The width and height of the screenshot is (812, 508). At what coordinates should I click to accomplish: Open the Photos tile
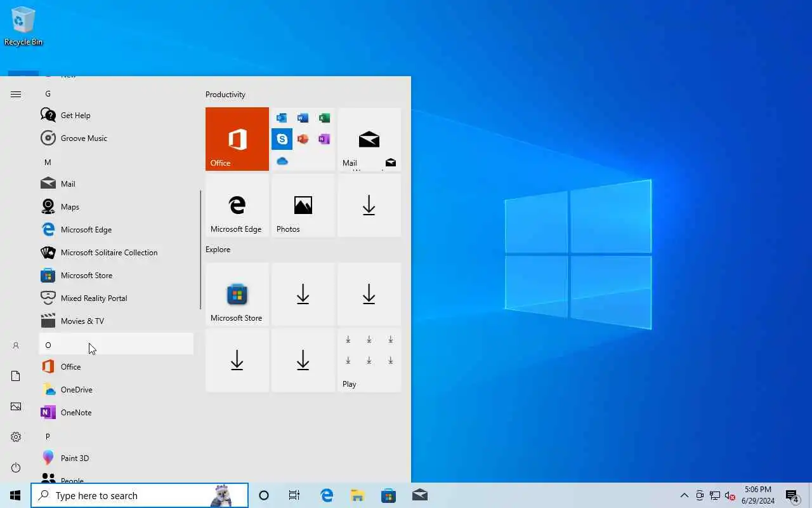click(303, 205)
